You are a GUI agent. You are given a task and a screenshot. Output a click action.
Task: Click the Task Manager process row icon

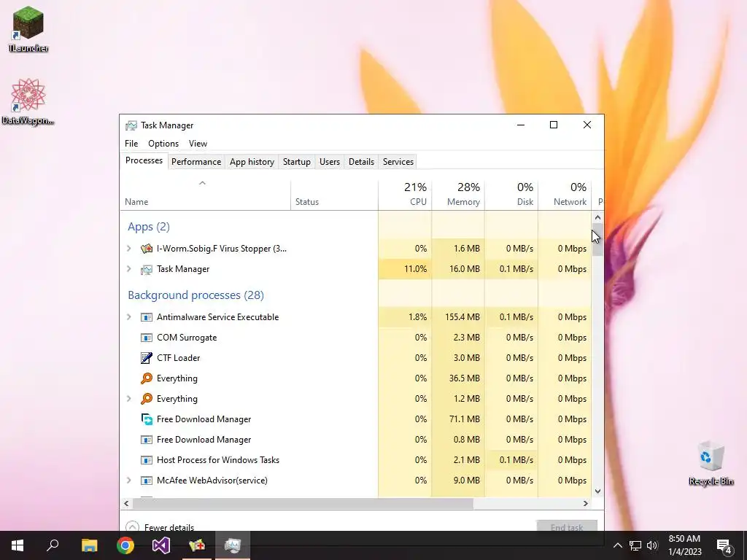click(x=147, y=269)
